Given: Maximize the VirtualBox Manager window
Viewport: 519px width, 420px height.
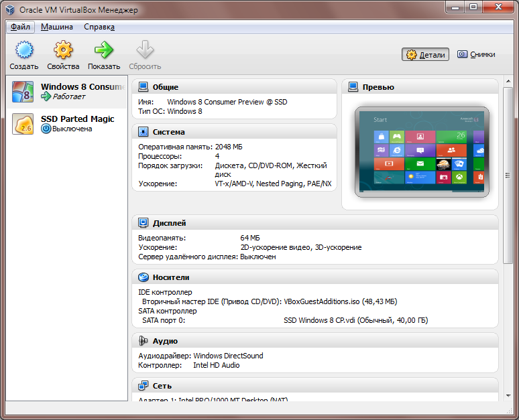Looking at the screenshot, I should point(473,7).
